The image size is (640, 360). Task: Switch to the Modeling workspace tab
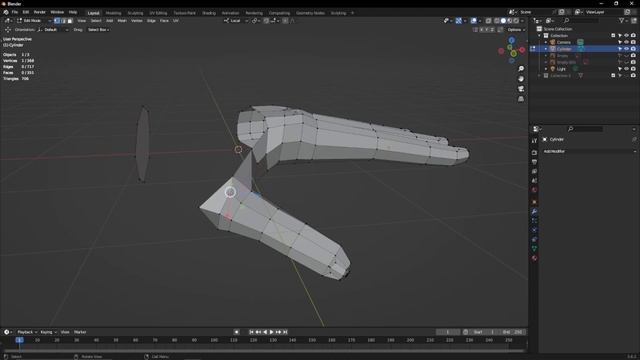[113, 13]
